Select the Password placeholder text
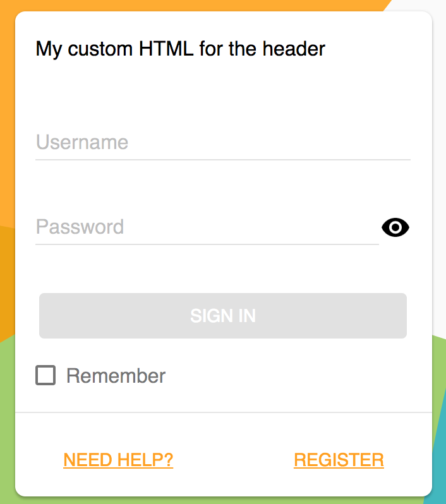Viewport: 446px width, 504px height. (x=80, y=227)
